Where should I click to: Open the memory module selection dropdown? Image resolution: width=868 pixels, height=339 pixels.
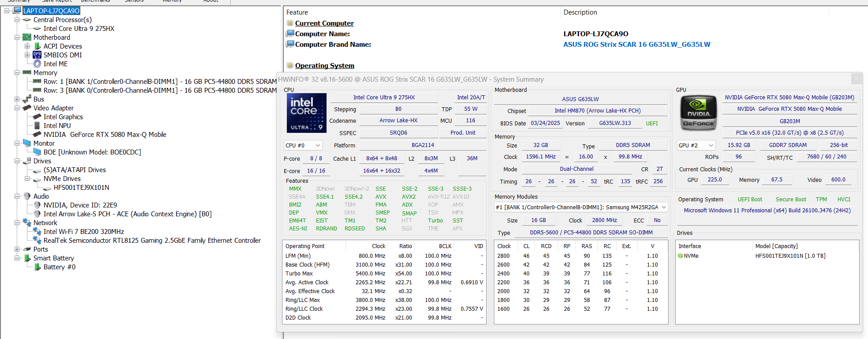[581, 207]
